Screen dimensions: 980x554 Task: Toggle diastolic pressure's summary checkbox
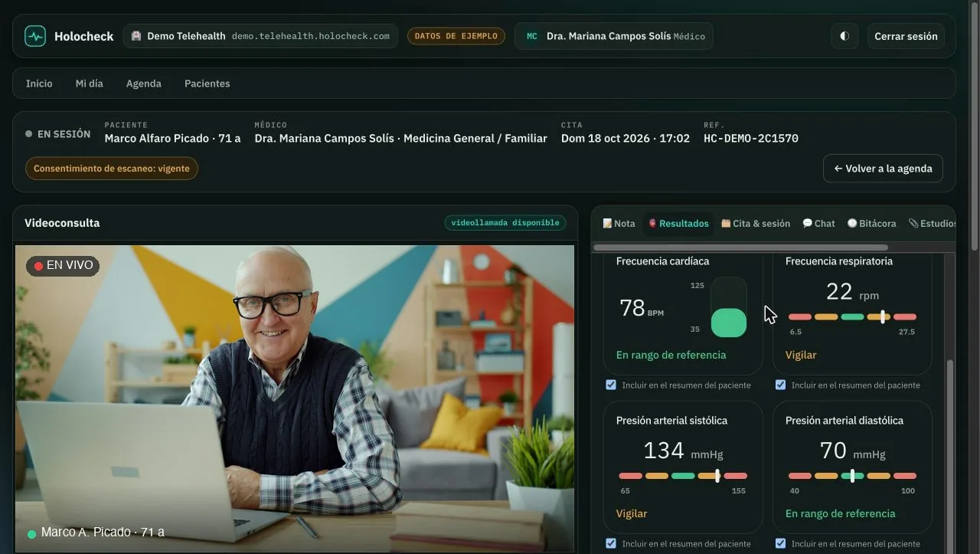point(780,543)
